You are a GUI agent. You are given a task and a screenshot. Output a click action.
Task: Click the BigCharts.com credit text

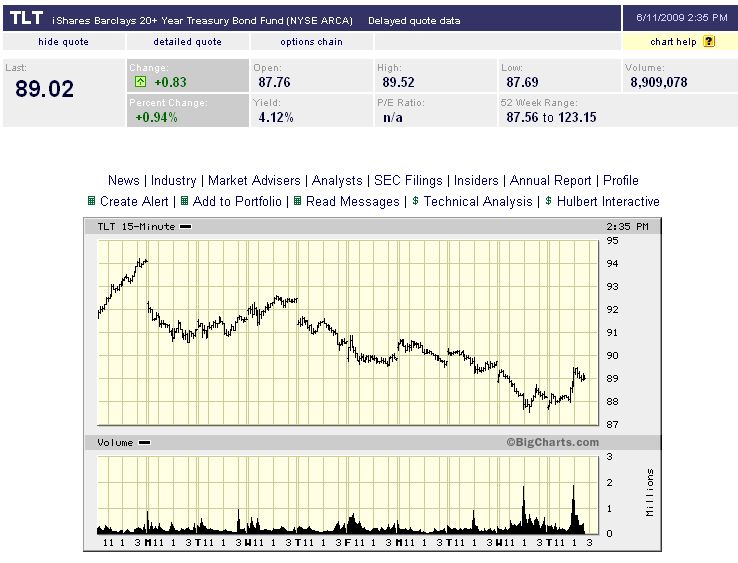point(553,442)
